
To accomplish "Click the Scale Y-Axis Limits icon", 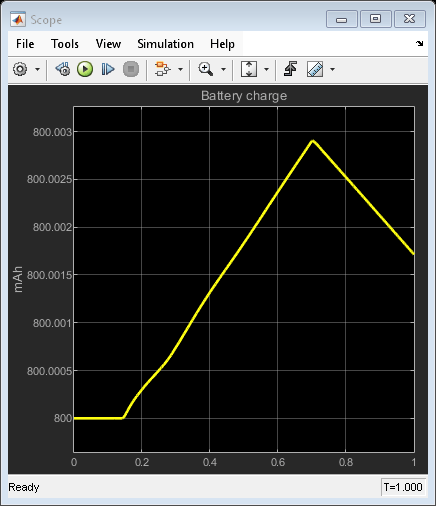I will 249,69.
